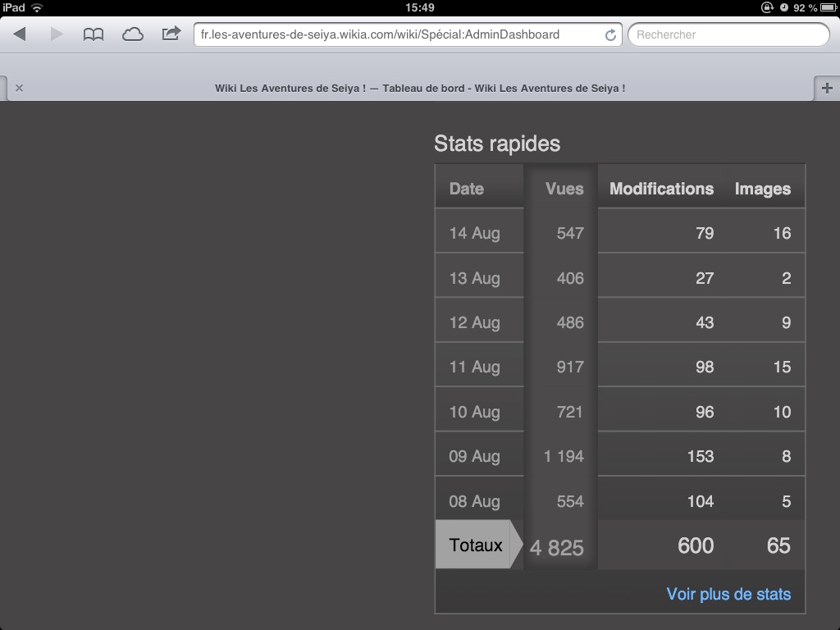Click the 98 modifications value
The image size is (840, 630).
[x=705, y=367]
